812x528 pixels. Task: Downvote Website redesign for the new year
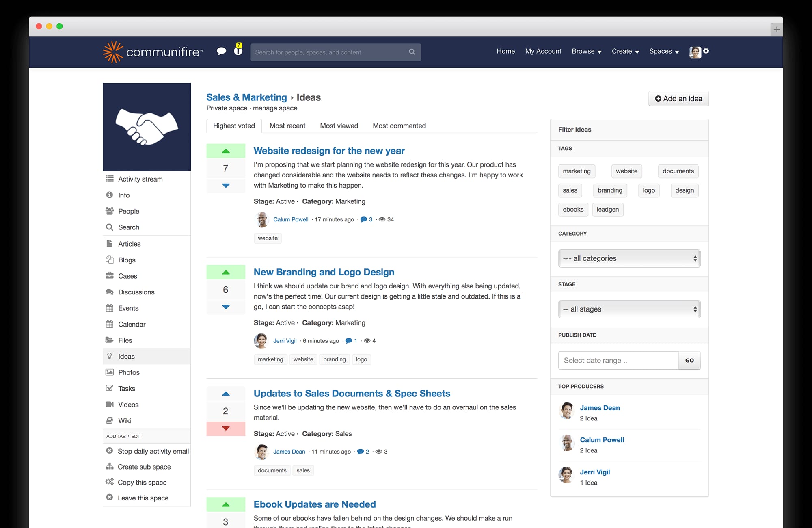click(x=226, y=186)
